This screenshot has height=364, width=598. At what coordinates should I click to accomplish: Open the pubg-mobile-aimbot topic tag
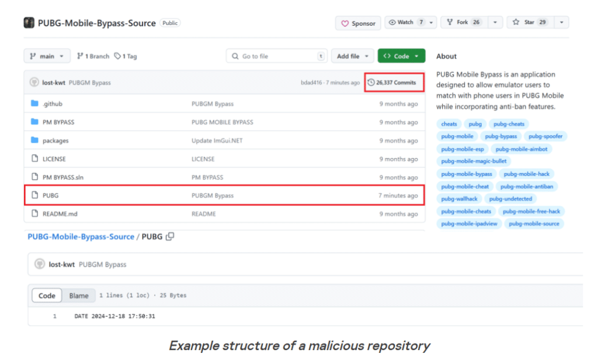521,149
